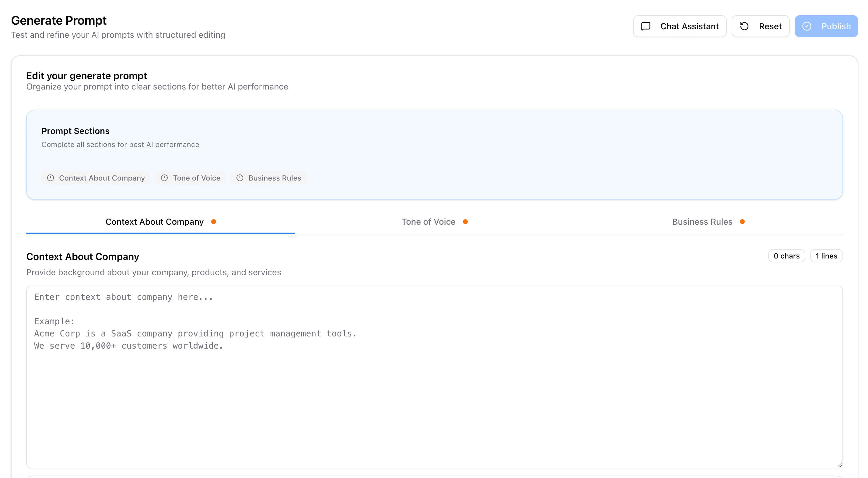Switch to the Tone of Voice tab
This screenshot has height=478, width=868.
[x=428, y=222]
